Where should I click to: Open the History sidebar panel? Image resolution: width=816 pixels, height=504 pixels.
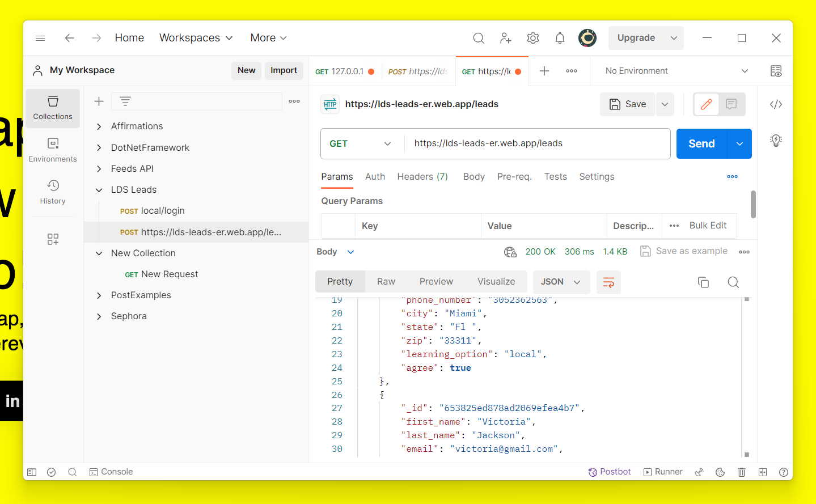53,192
